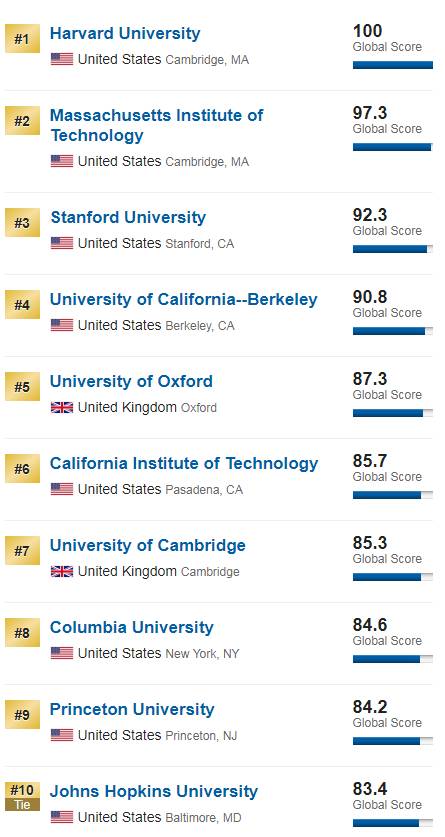Image resolution: width=445 pixels, height=837 pixels.
Task: Click the #10 Tie rank badge
Action: tap(22, 796)
